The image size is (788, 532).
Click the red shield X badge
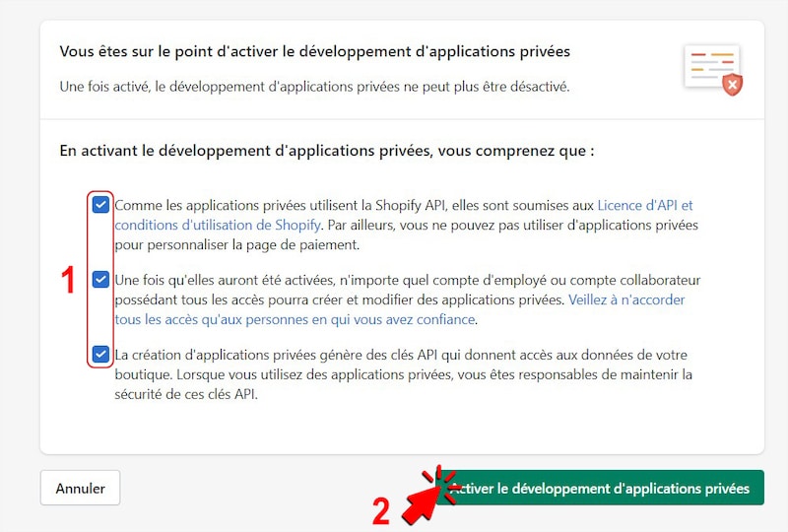tap(732, 86)
